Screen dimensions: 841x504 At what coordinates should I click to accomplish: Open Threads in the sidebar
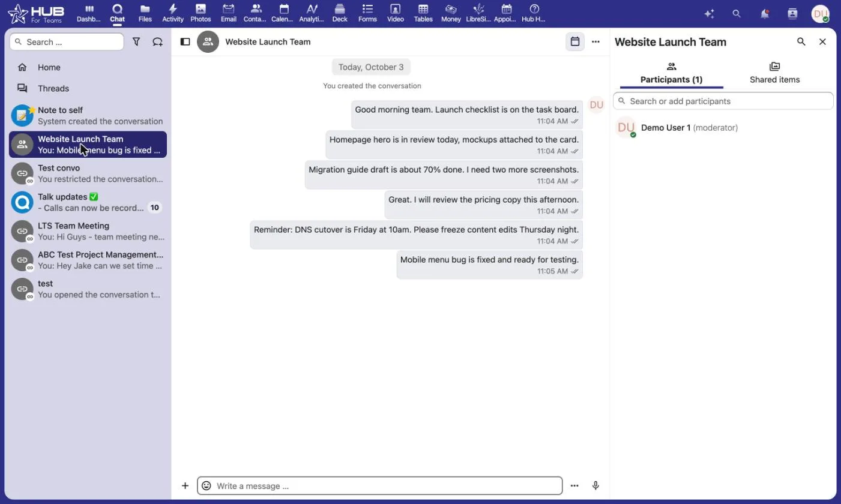coord(88,88)
